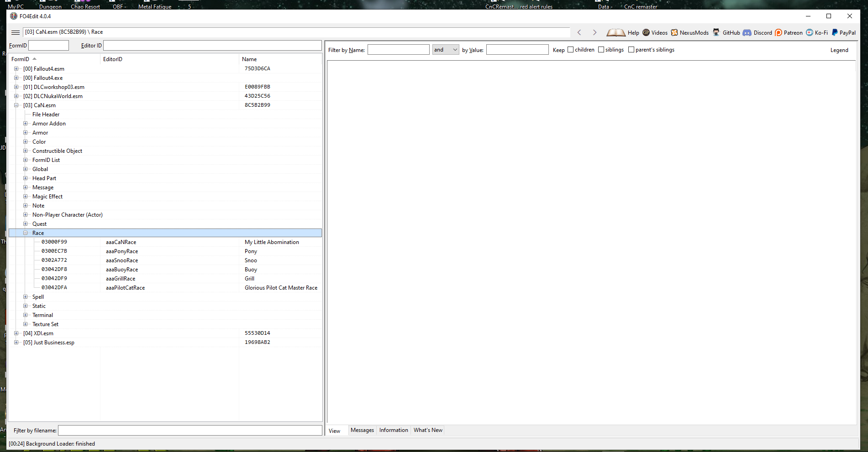Click the FO4Edit application title icon

pyautogui.click(x=14, y=16)
